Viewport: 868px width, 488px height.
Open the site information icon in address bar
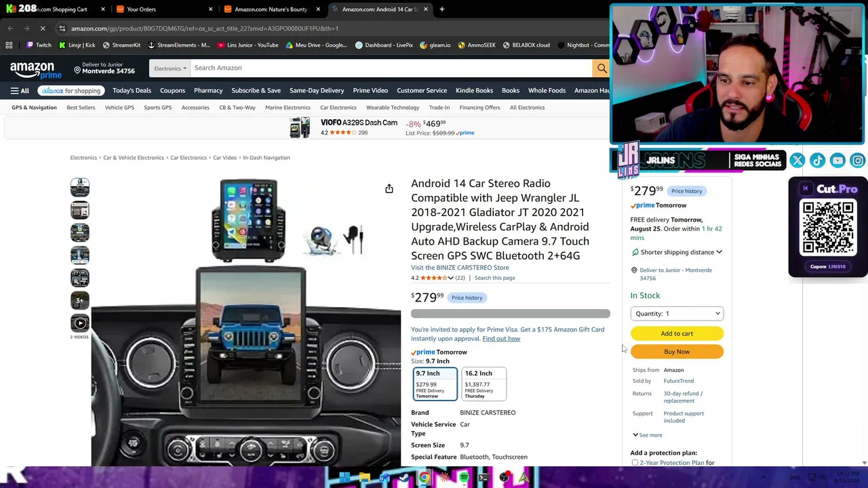62,28
